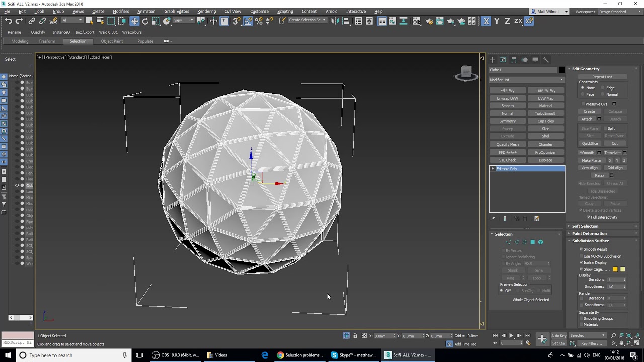Viewport: 644px width, 362px height.
Task: Toggle the Percent Snap icon
Action: coord(259,21)
